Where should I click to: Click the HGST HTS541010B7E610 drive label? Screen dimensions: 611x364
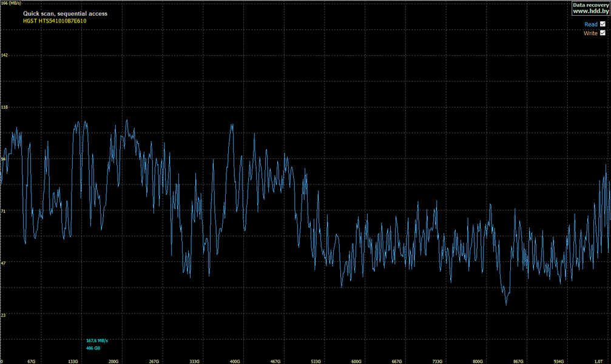coord(55,21)
